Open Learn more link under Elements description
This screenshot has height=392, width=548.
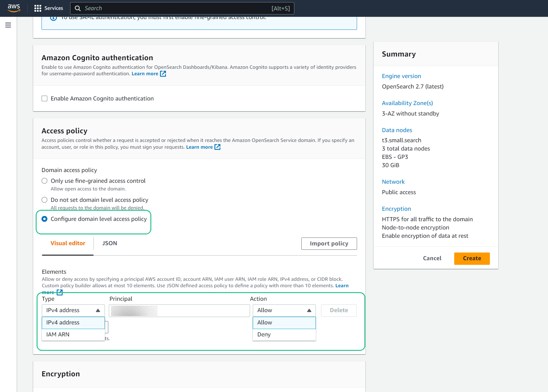point(342,286)
